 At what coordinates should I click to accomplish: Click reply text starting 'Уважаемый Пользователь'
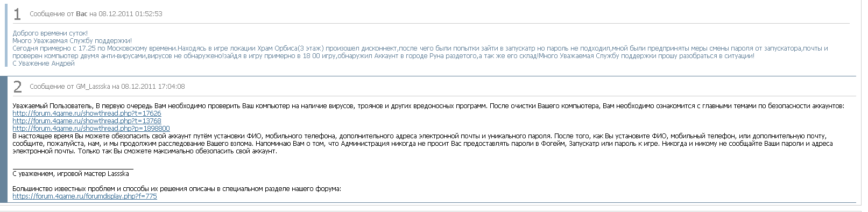tap(428, 106)
